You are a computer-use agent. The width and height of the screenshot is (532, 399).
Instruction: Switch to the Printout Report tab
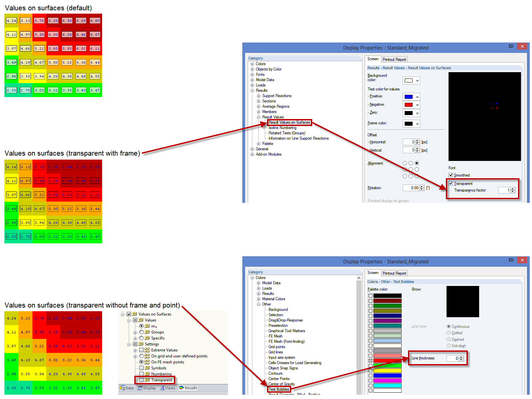[394, 59]
